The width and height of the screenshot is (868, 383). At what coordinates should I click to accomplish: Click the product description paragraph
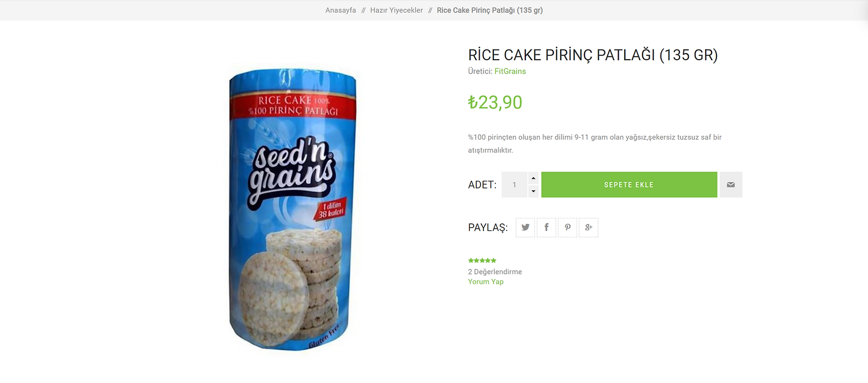pyautogui.click(x=595, y=143)
